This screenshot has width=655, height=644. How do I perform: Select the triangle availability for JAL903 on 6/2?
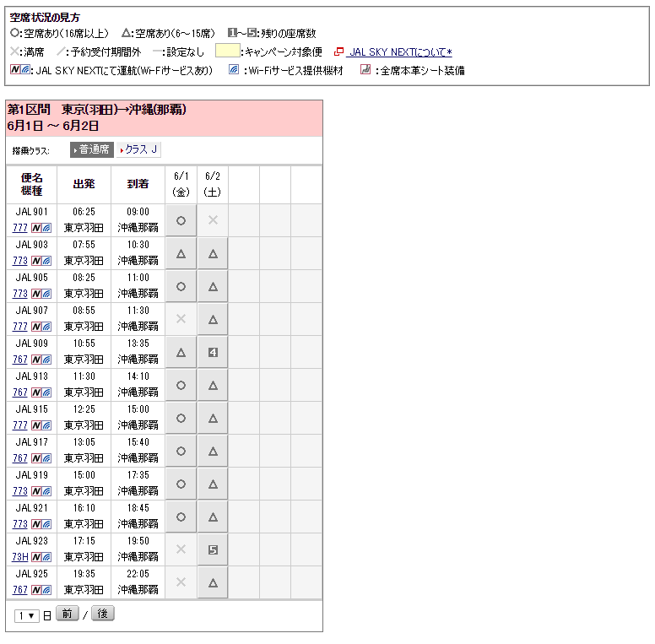coord(213,253)
